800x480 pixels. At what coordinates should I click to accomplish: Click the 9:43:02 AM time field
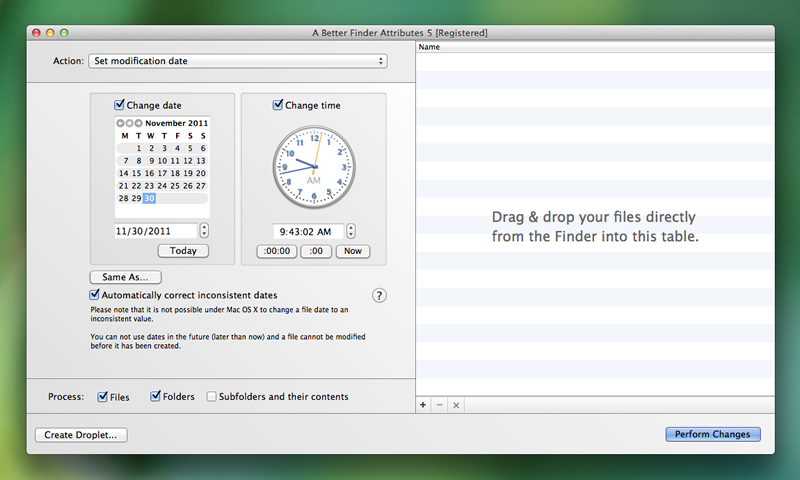click(x=308, y=232)
